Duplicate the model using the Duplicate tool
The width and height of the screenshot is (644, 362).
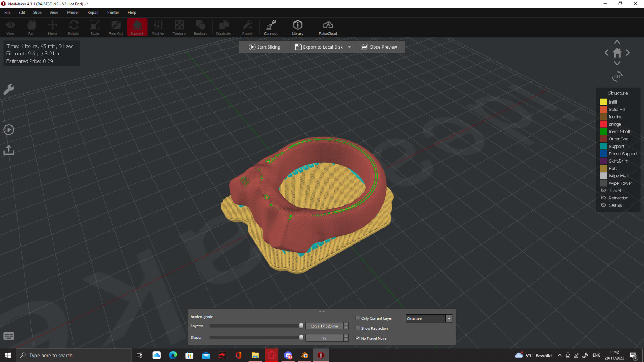click(224, 27)
